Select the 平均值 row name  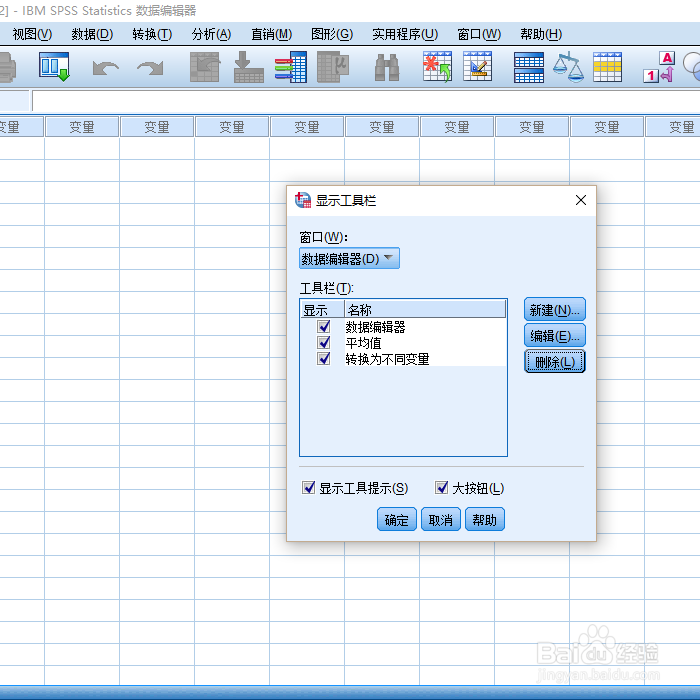pos(363,343)
